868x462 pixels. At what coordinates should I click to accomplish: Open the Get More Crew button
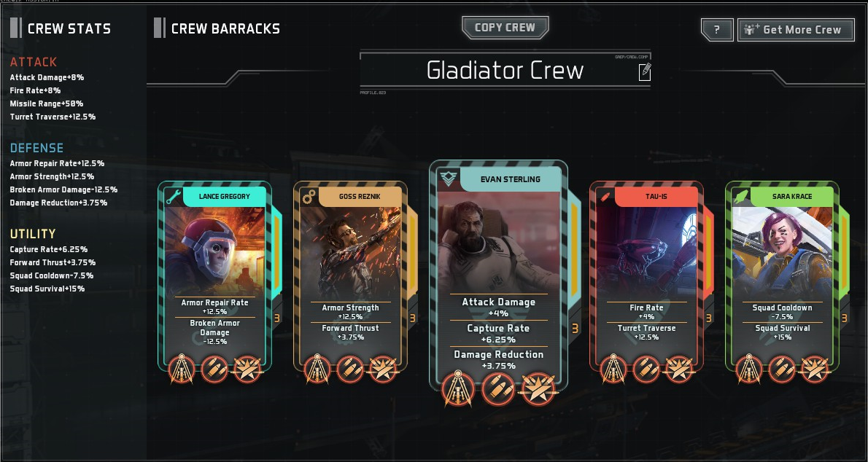796,30
